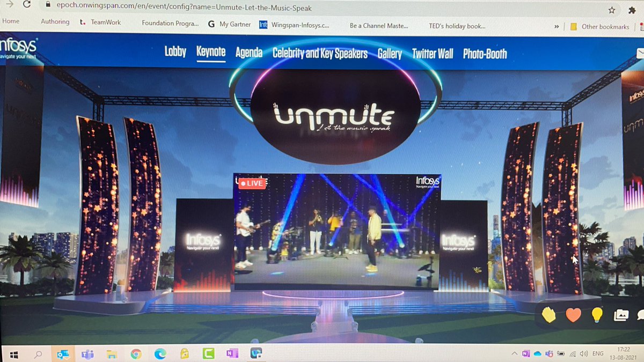Send a clapping hands reaction
The image size is (644, 362).
tap(548, 315)
